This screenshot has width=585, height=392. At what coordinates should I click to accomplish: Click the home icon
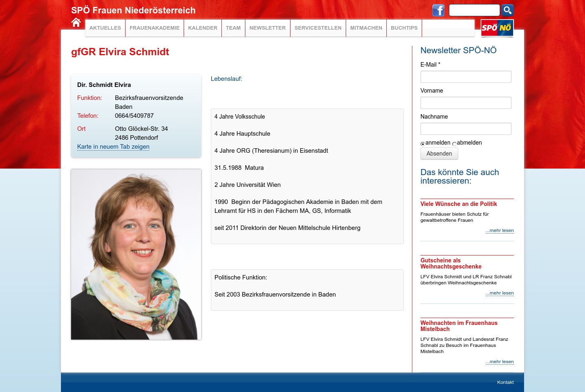pos(76,23)
